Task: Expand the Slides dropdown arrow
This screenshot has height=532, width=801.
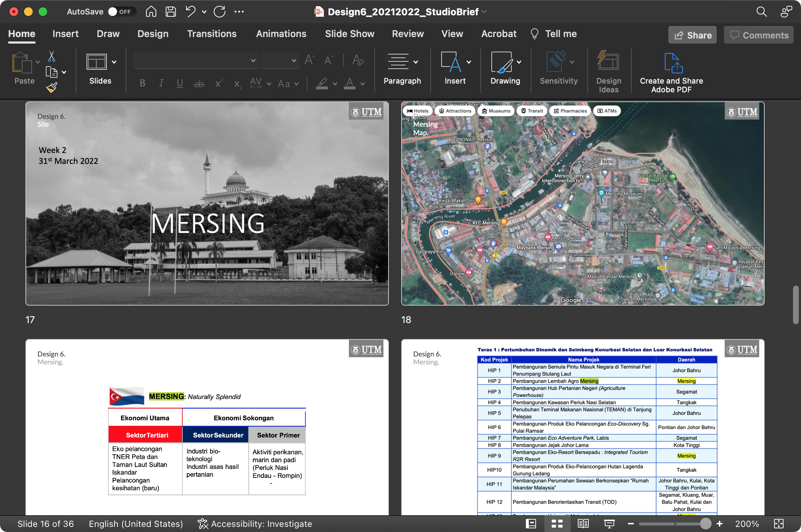Action: (x=114, y=62)
